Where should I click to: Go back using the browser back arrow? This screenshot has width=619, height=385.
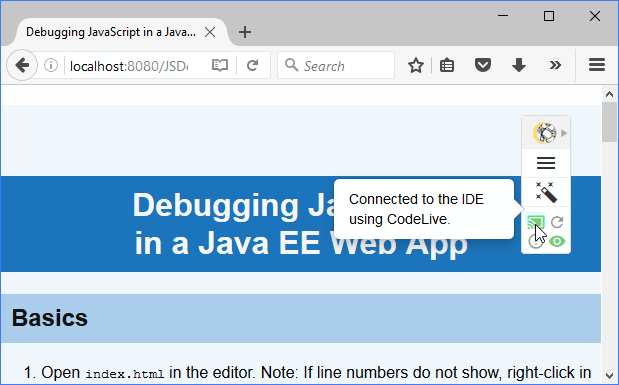point(22,65)
